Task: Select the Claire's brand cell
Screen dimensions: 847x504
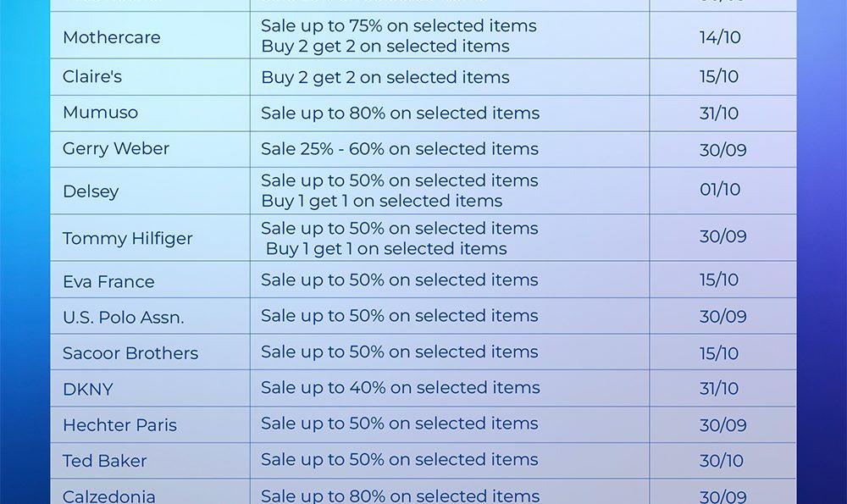Action: [x=92, y=76]
